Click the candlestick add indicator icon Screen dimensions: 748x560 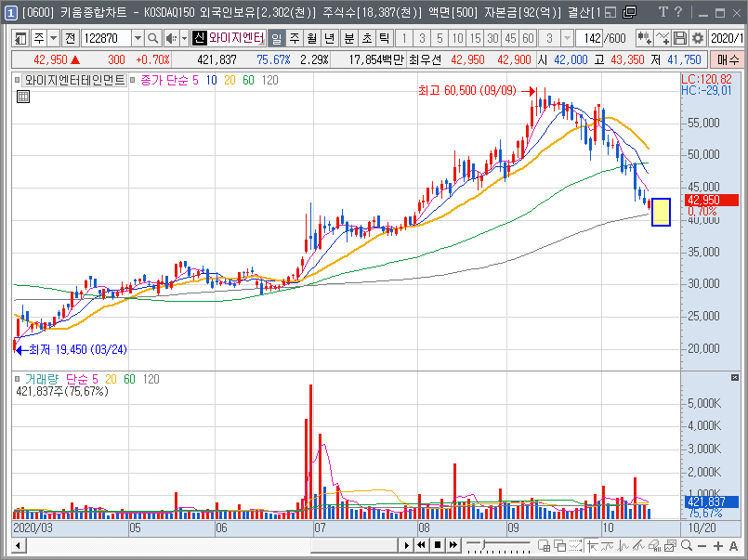point(645,38)
